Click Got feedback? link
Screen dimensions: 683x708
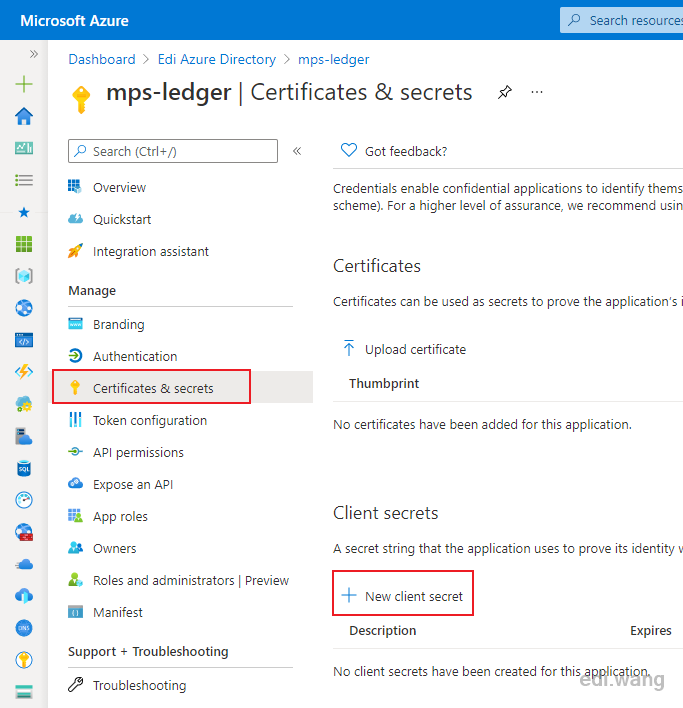pos(394,151)
